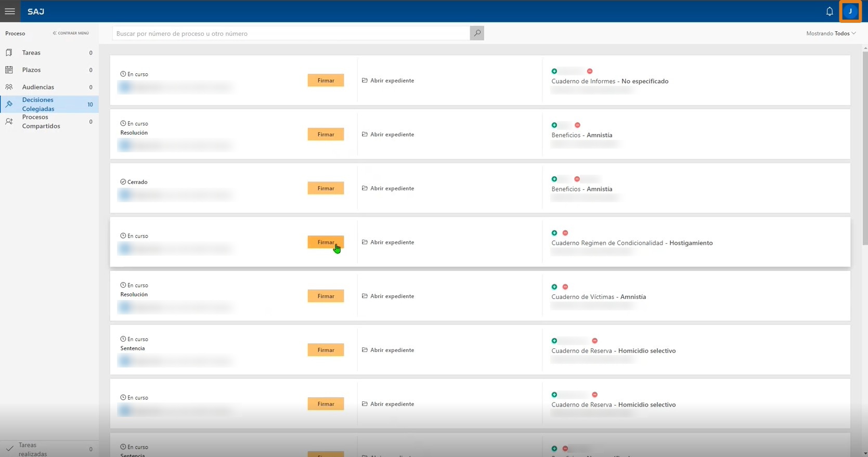The height and width of the screenshot is (457, 868).
Task: Open the hamburger main menu
Action: [x=10, y=11]
